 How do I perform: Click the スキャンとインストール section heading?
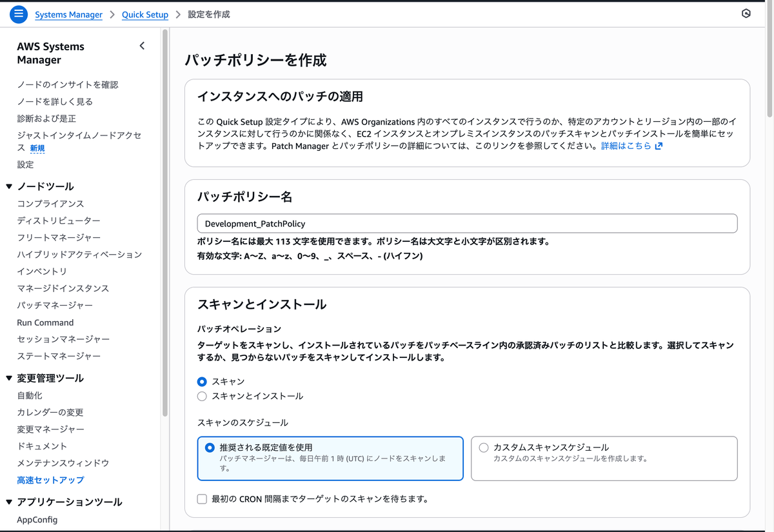262,304
